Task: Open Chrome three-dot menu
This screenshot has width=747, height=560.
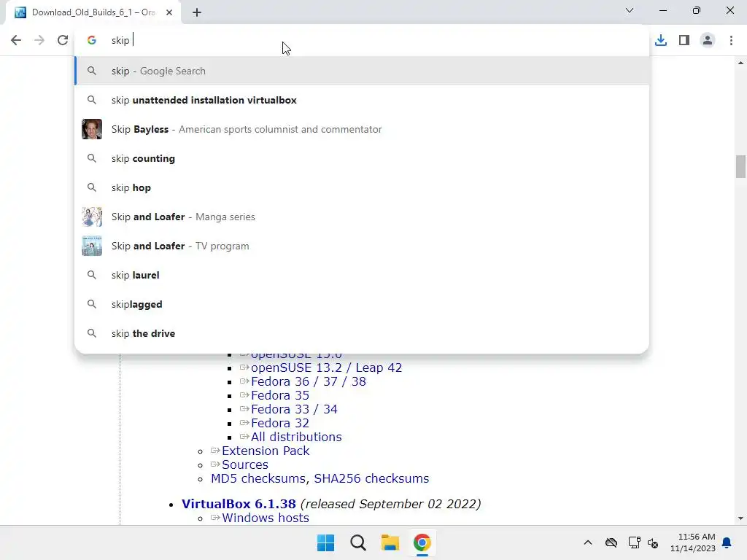Action: 731,40
